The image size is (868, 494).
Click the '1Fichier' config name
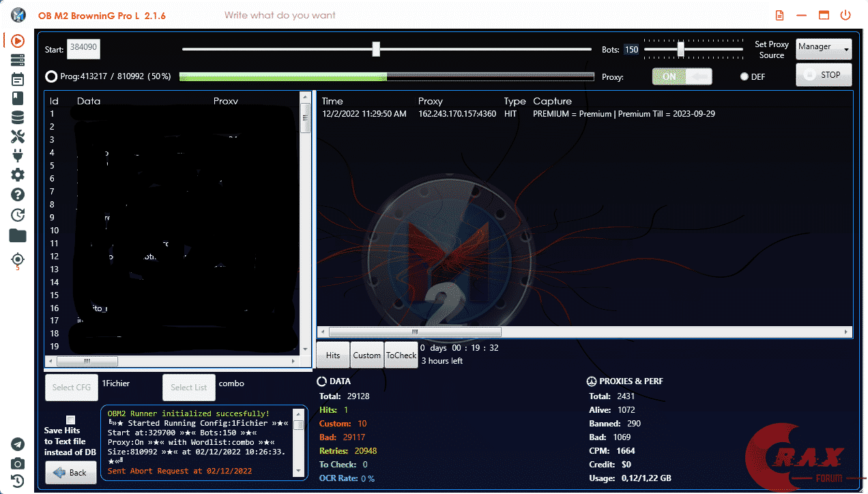(116, 383)
